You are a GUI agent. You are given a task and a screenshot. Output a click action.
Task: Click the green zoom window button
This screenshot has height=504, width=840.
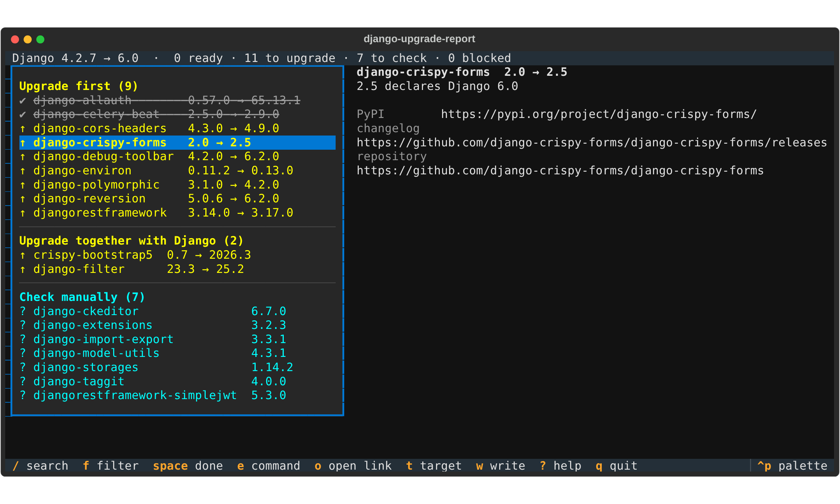coord(40,39)
